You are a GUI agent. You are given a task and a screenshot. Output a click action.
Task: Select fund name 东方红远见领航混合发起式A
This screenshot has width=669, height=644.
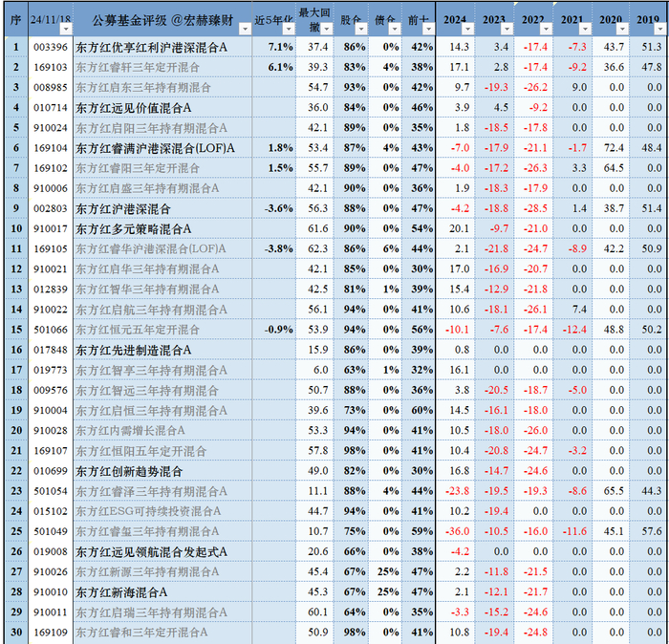151,552
